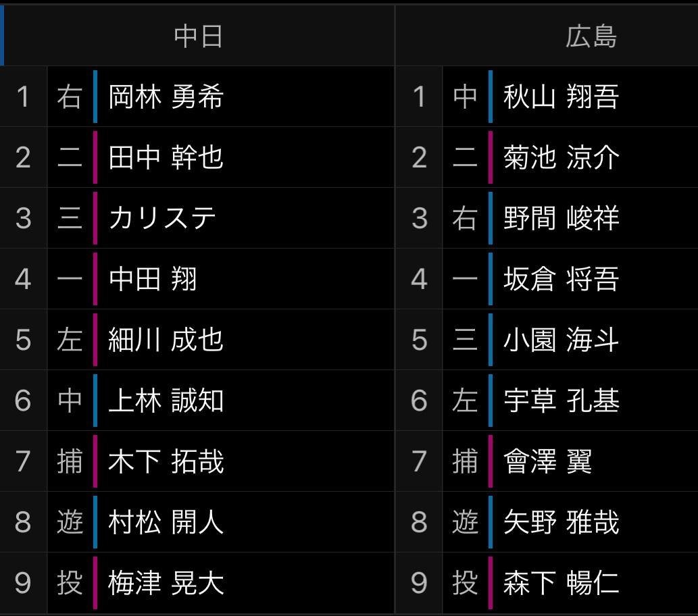Open player 野間 峻祥
This screenshot has width=698, height=616.
561,218
